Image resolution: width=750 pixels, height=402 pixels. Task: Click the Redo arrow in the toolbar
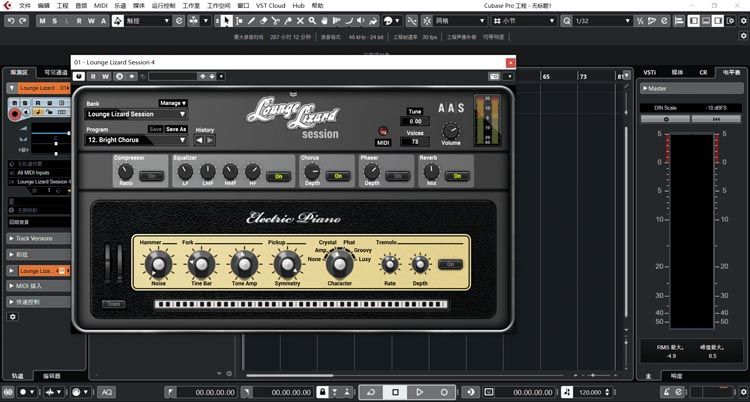tap(22, 21)
